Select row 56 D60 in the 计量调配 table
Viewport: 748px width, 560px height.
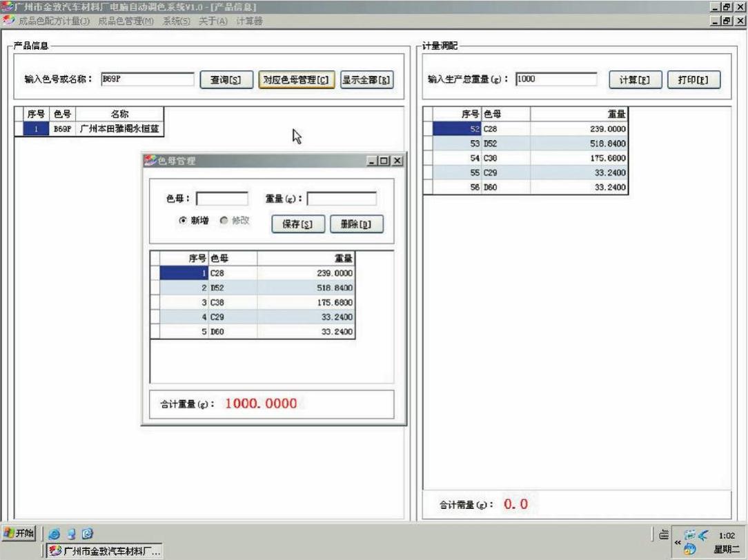526,188
